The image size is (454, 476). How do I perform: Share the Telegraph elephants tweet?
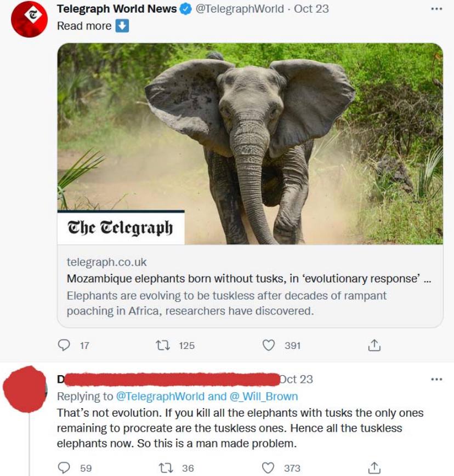tap(373, 345)
